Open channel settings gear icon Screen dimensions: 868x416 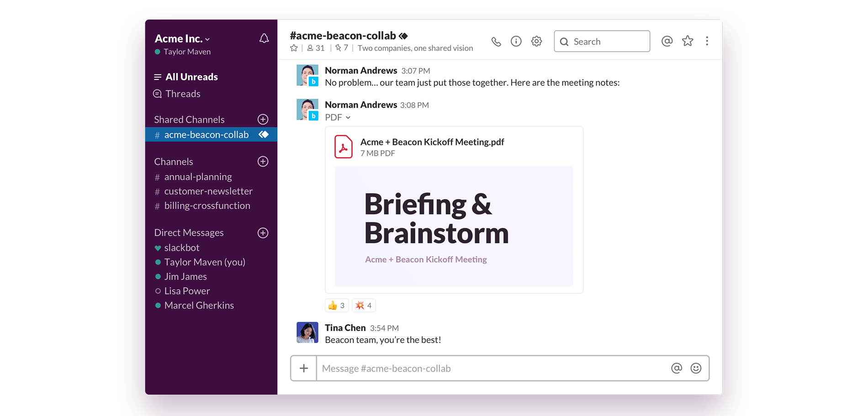coord(537,42)
